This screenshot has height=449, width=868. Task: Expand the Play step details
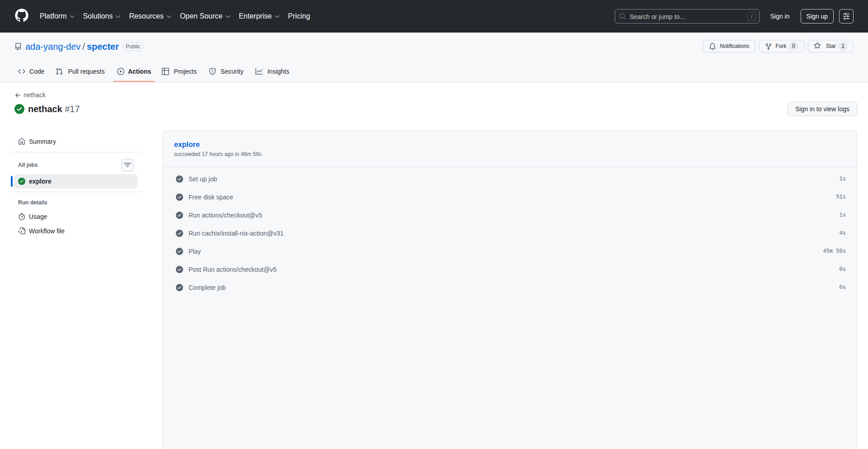(194, 251)
